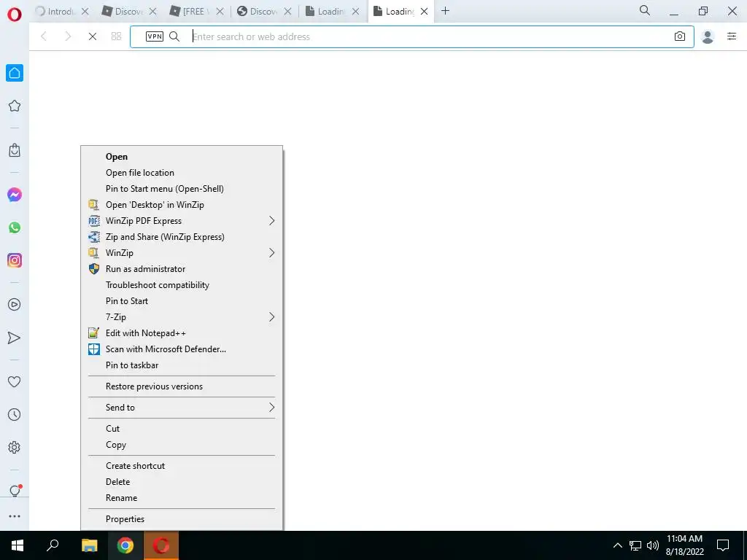Open Speed Dial grid icon
The height and width of the screenshot is (560, 747).
[116, 36]
